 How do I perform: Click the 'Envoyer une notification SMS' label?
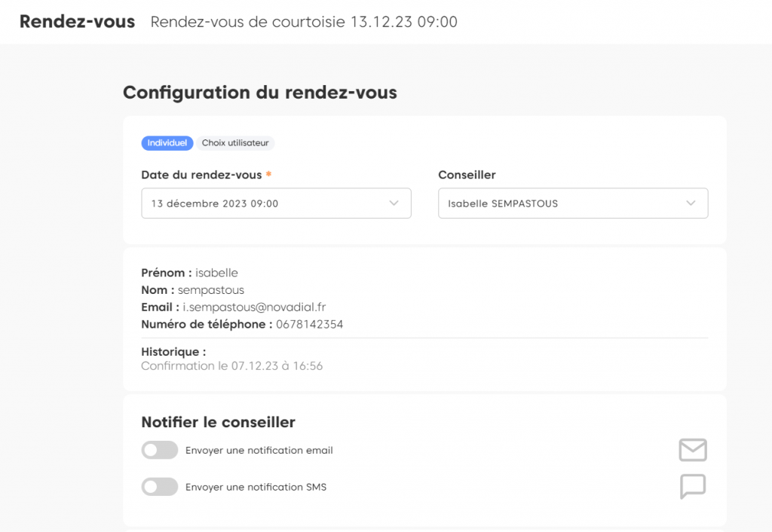[x=256, y=487]
